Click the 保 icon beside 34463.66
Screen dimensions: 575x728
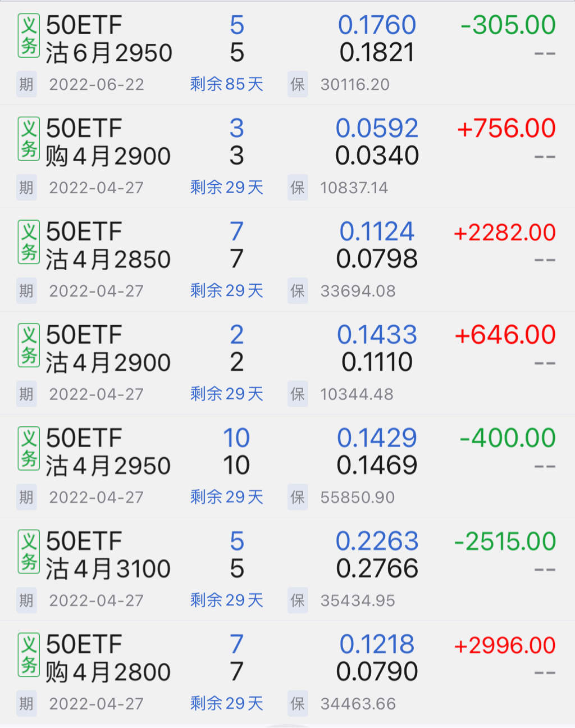point(298,704)
